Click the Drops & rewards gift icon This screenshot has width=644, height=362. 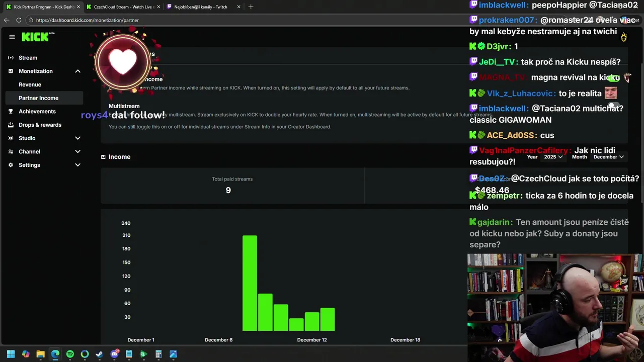tap(11, 125)
